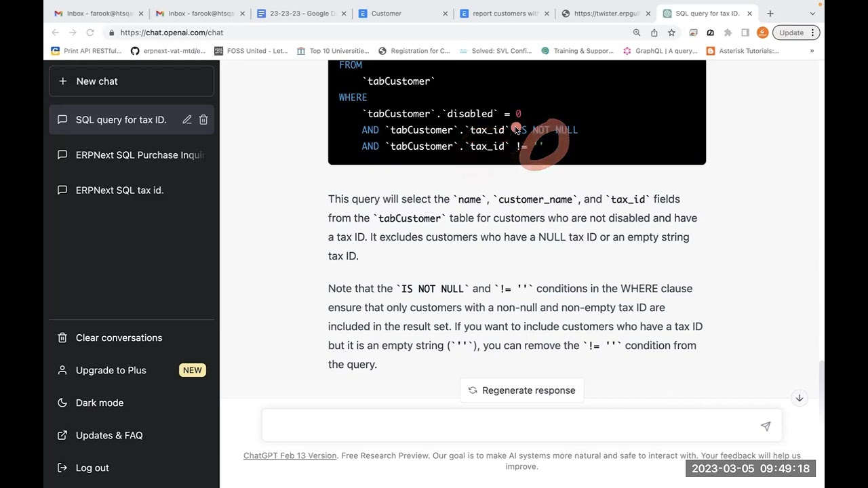868x488 pixels.
Task: Close the first Gmail Inbox tab
Action: coord(141,14)
